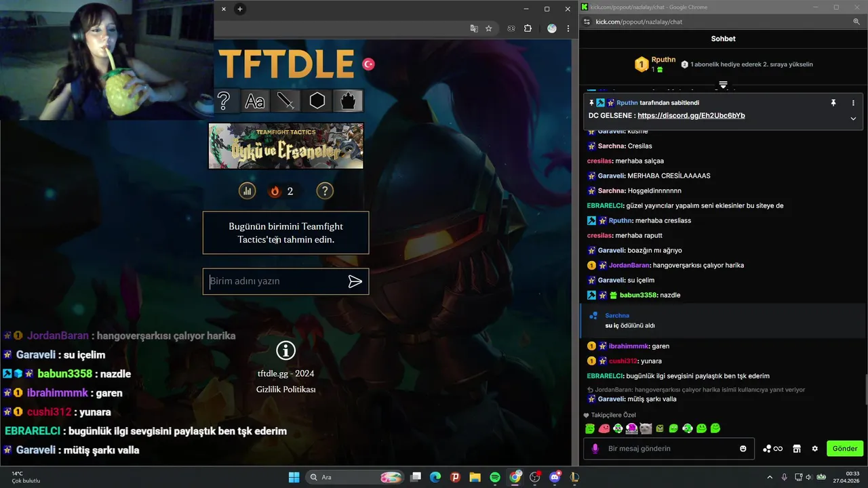The width and height of the screenshot is (868, 488).
Task: Close the current TFTDLE browser tab
Action: click(224, 9)
